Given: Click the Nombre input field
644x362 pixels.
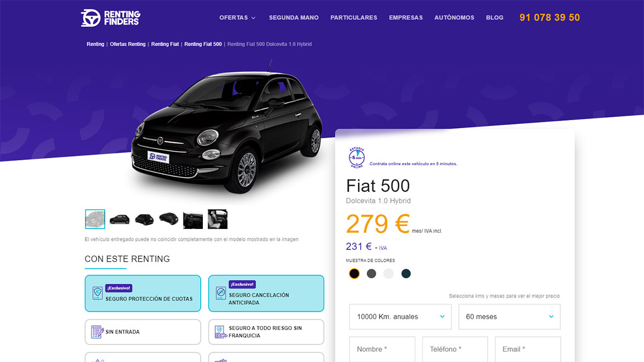Looking at the screenshot, I should (x=382, y=349).
